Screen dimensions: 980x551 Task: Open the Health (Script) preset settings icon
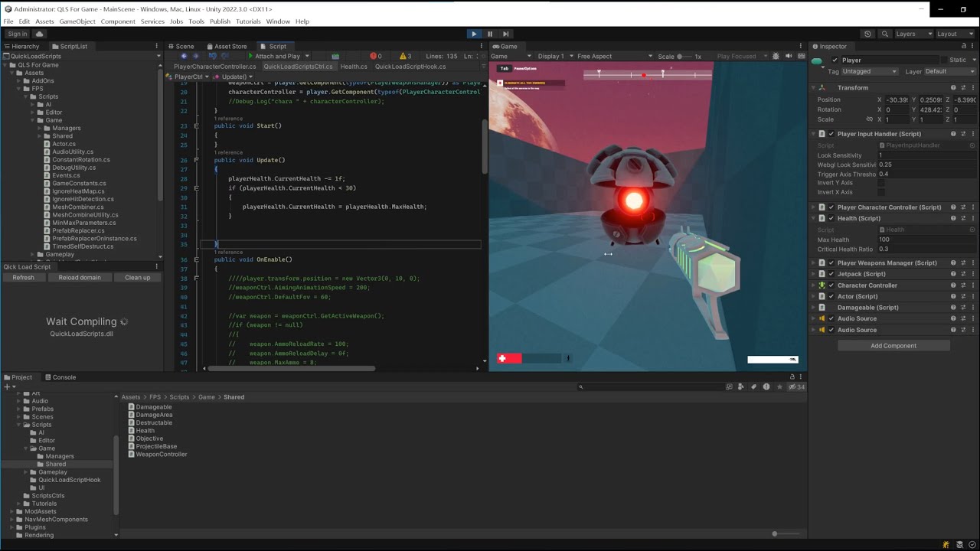(x=962, y=218)
